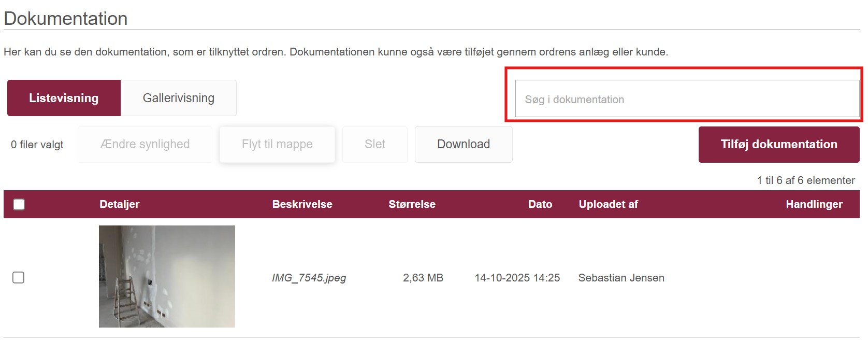This screenshot has width=868, height=340.
Task: Click uploader name Sebastian Jensen
Action: click(x=621, y=278)
